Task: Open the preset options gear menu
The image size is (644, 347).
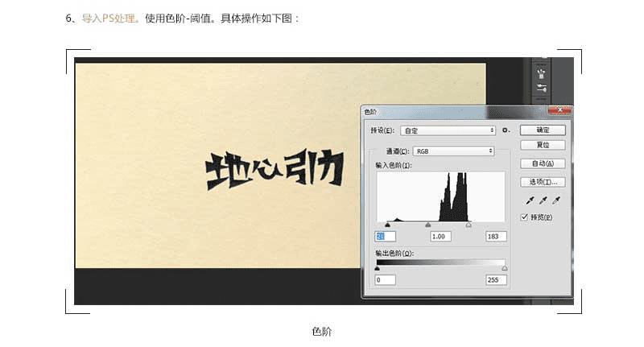Action: click(x=506, y=130)
